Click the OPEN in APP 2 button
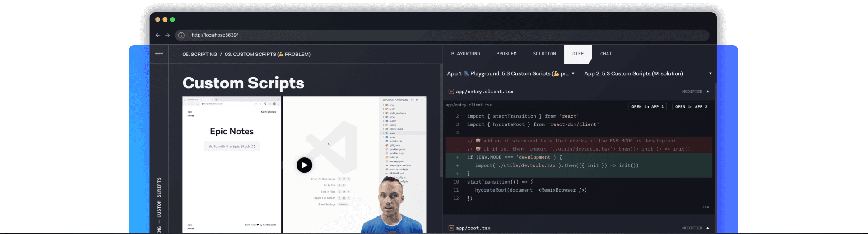868x234 pixels. (691, 107)
